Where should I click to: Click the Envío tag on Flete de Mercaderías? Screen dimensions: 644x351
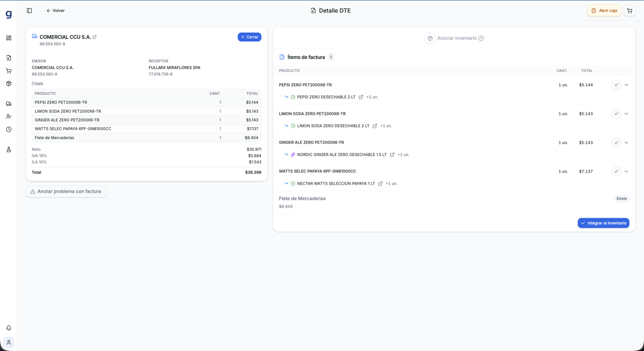click(x=622, y=199)
